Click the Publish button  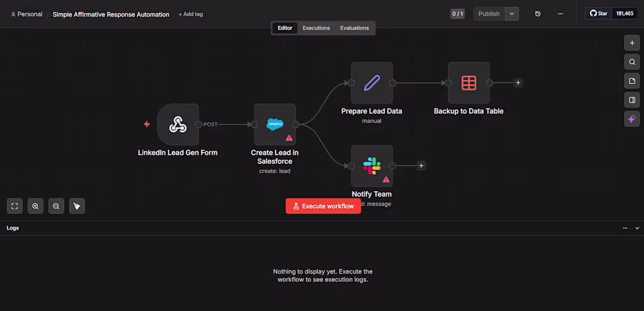pos(489,13)
